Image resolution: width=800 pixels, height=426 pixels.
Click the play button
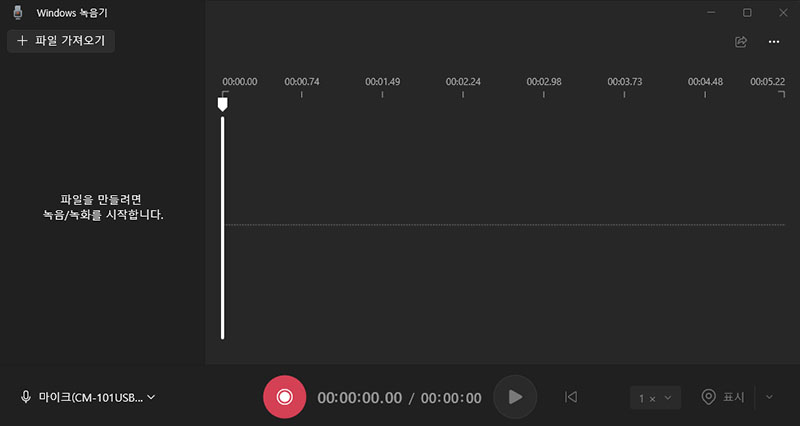(515, 397)
